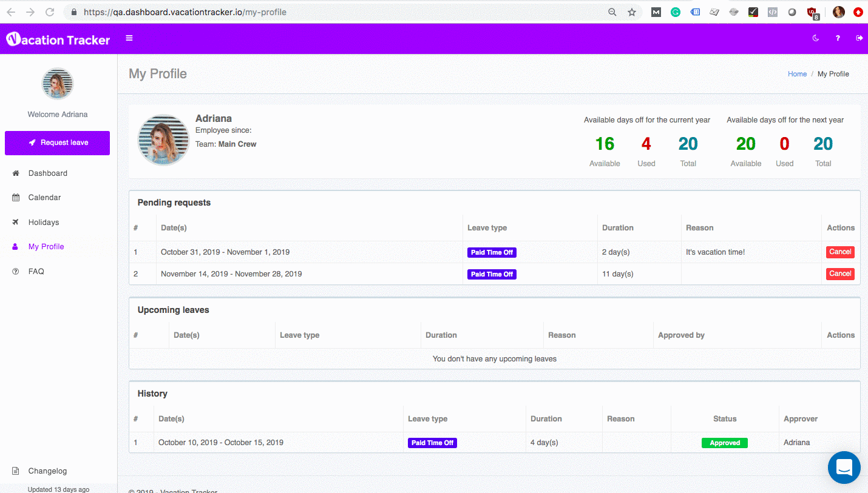
Task: Click the "11 day(s)" duration cell
Action: (618, 274)
